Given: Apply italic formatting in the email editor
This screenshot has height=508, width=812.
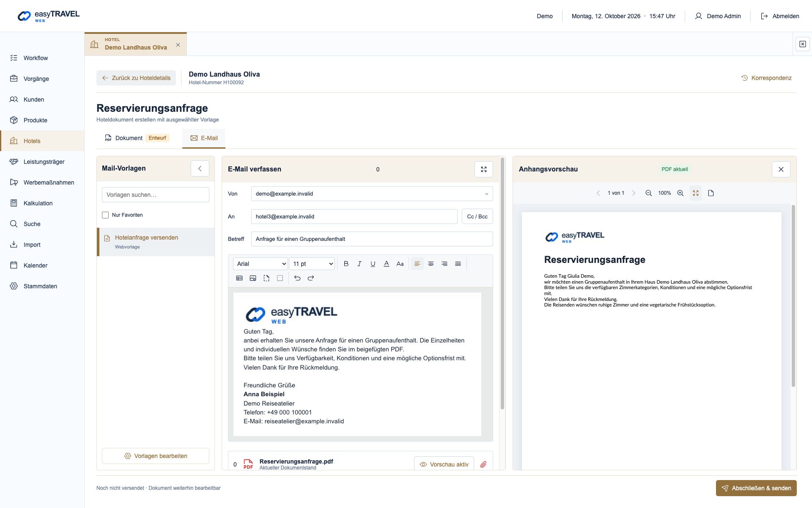Looking at the screenshot, I should (x=359, y=264).
